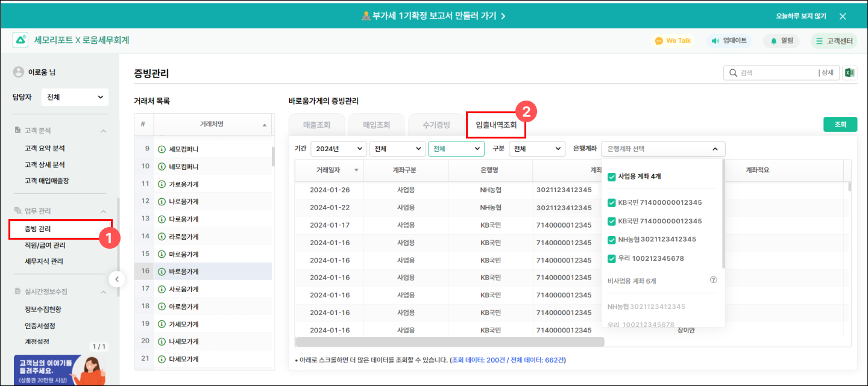Click the info icon beside 사로움가게
The width and height of the screenshot is (868, 386).
click(162, 288)
